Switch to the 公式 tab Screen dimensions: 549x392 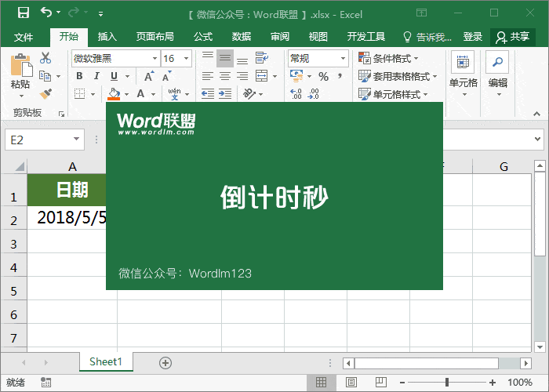(x=203, y=37)
